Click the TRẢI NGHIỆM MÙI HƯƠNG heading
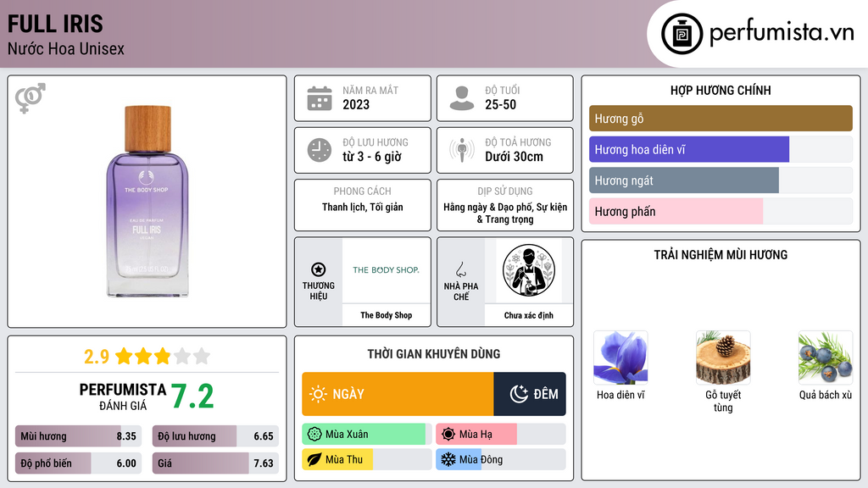 click(721, 255)
